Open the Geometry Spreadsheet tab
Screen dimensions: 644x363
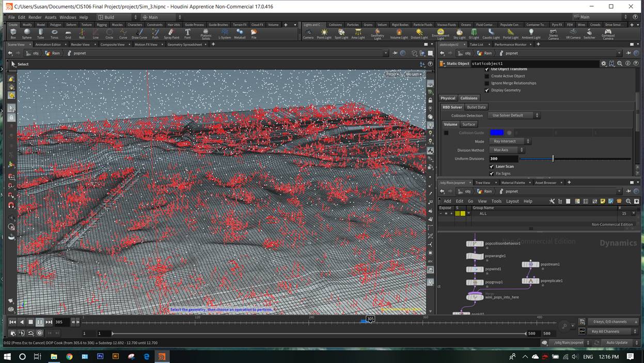[184, 44]
